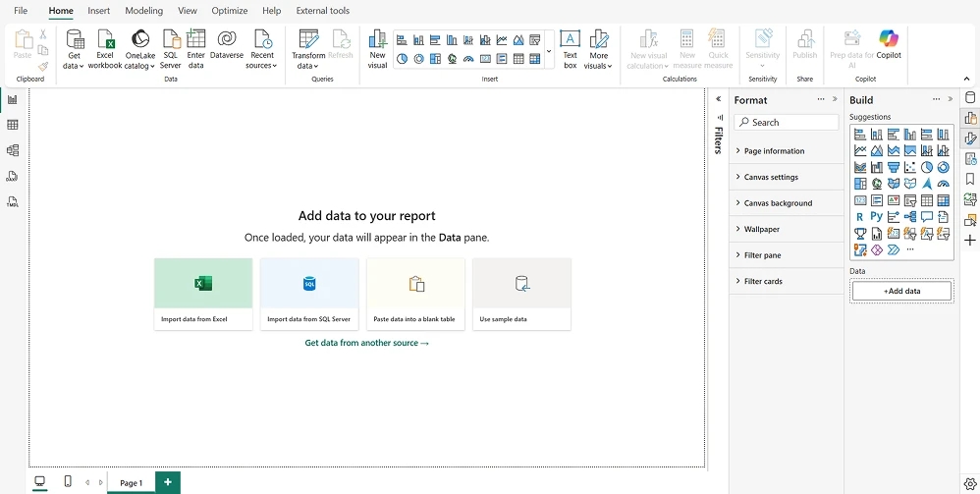Choose the Python visual in the Build pane

(876, 217)
